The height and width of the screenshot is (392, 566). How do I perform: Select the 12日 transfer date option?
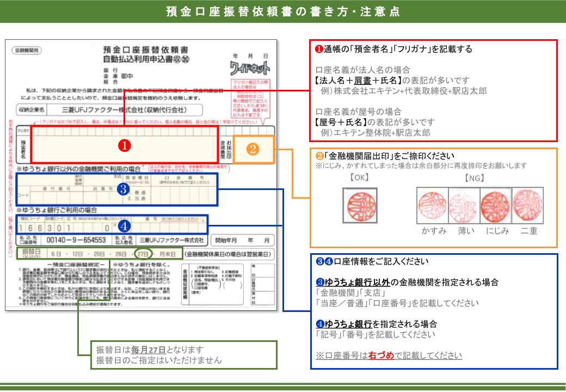(77, 254)
